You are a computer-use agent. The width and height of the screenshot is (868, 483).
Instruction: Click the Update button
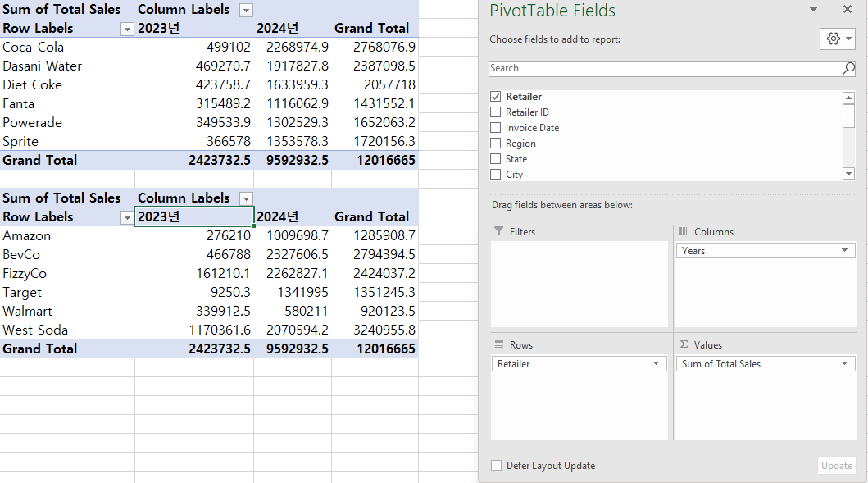pos(837,465)
